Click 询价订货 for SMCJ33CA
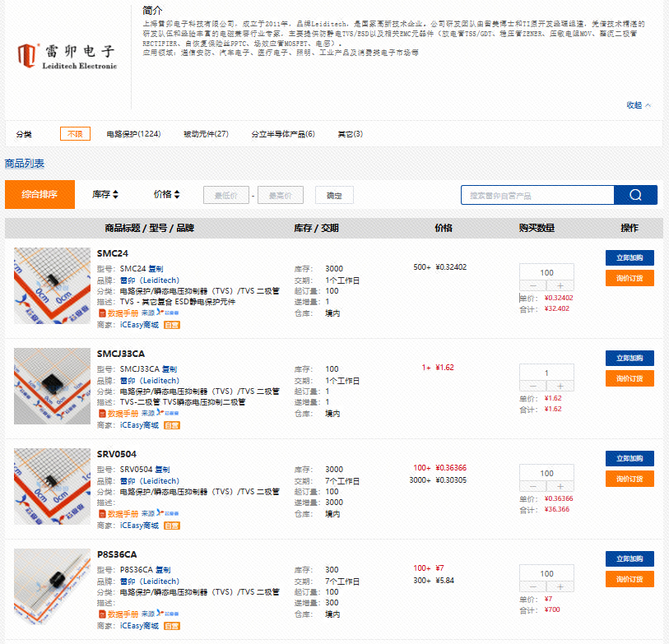669x644 pixels. point(630,378)
